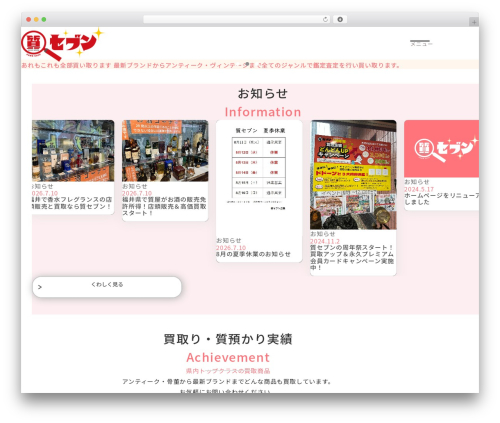Open the liquor bottles shelf photo

click(x=165, y=151)
